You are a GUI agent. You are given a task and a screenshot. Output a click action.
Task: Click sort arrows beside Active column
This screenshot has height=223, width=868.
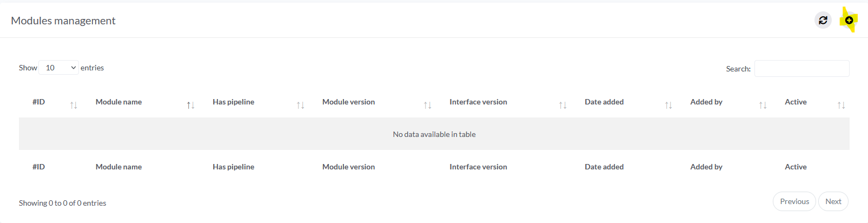point(841,105)
